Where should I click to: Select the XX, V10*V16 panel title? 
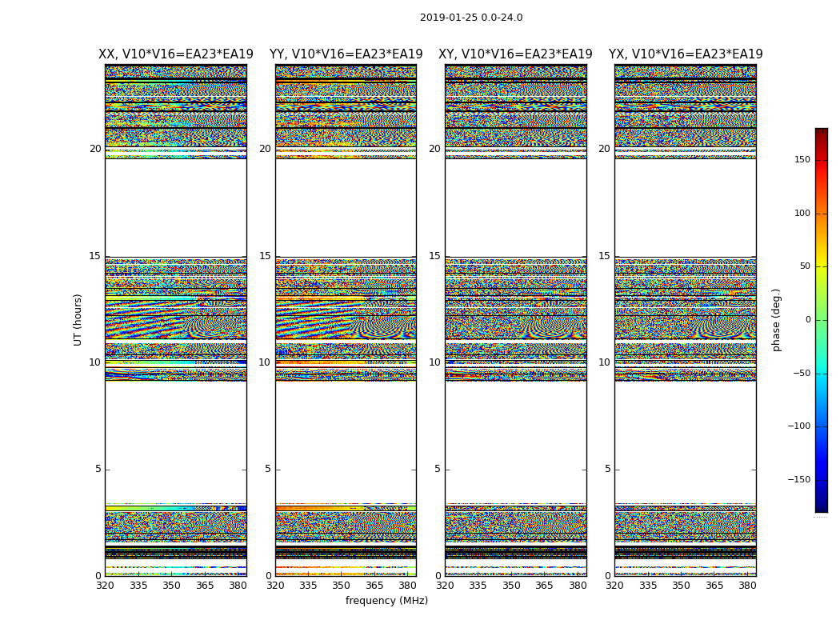pos(176,54)
